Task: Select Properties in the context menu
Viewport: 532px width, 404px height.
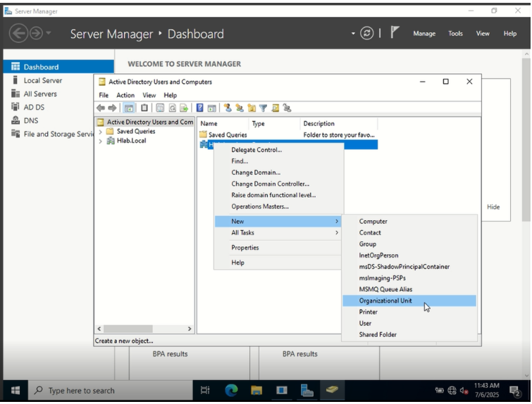Action: click(278, 248)
